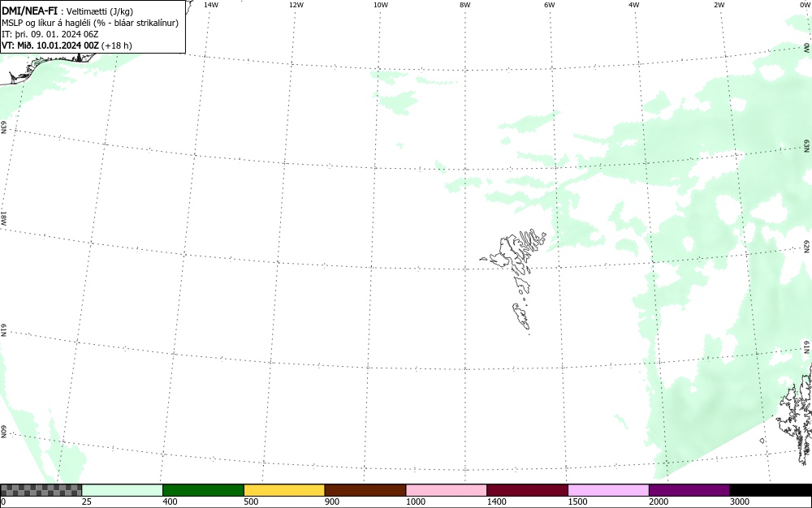The image size is (812, 508).
Task: Click the light violet 1500–2000 legend swatch
Action: click(x=608, y=490)
